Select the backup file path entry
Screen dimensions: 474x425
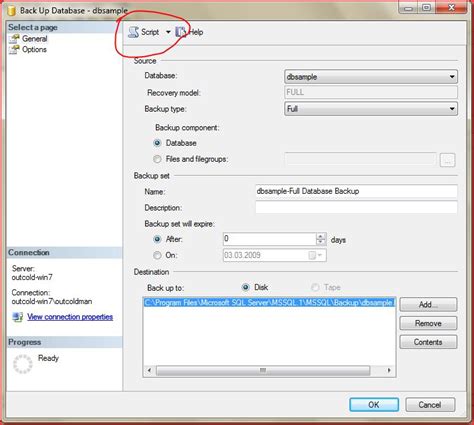[x=269, y=302]
